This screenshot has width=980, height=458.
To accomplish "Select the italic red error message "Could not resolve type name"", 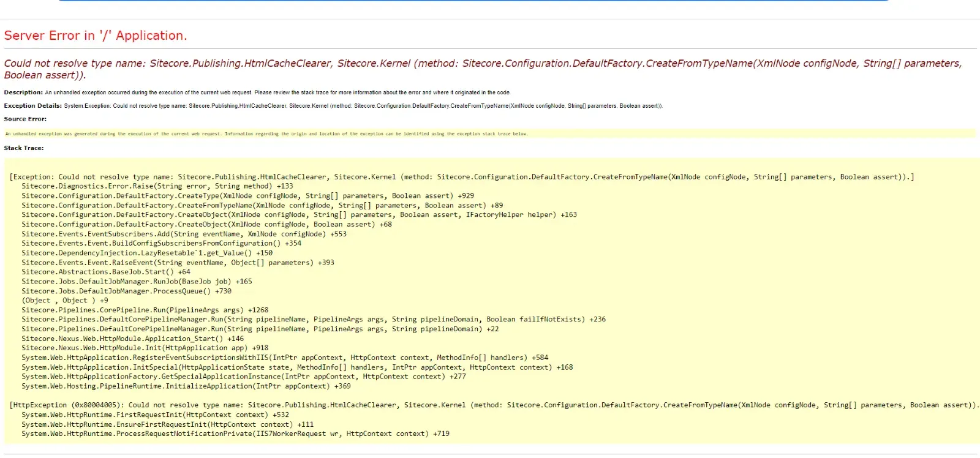I will (x=483, y=69).
